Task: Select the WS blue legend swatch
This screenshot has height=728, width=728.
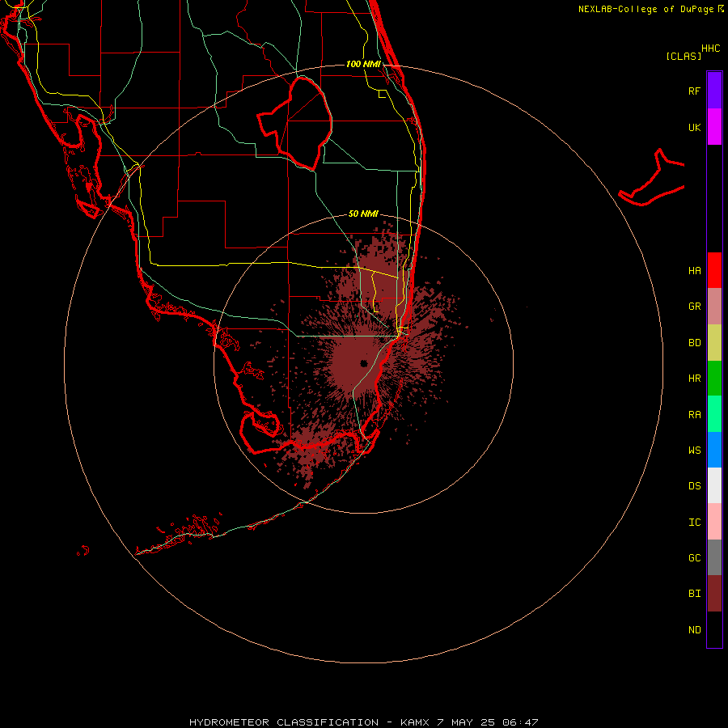Action: pyautogui.click(x=714, y=450)
